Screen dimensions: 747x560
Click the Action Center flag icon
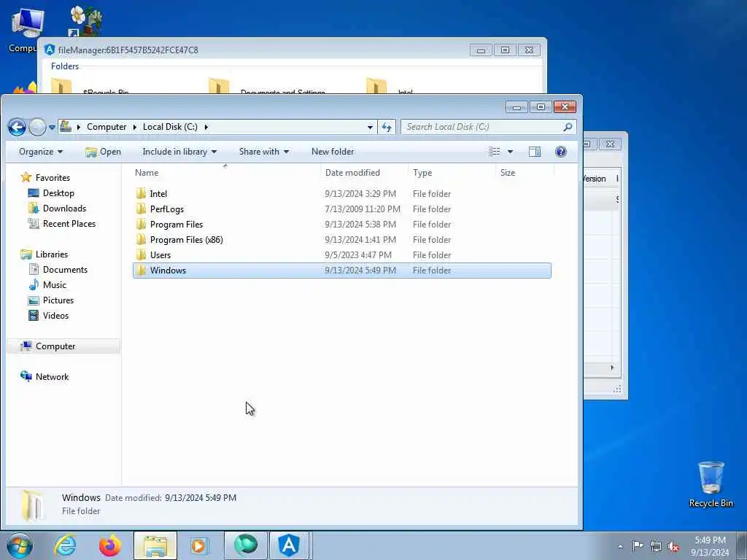pyautogui.click(x=638, y=545)
